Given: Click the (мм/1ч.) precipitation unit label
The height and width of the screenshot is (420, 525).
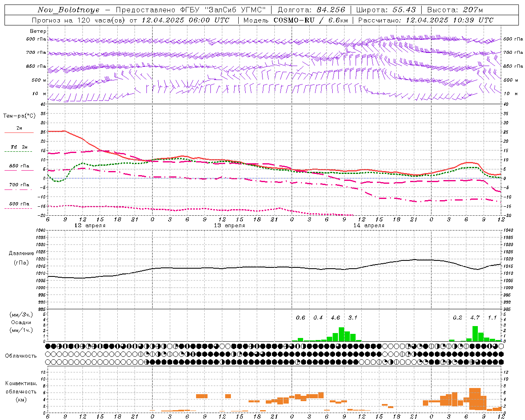Looking at the screenshot, I should pyautogui.click(x=21, y=330).
